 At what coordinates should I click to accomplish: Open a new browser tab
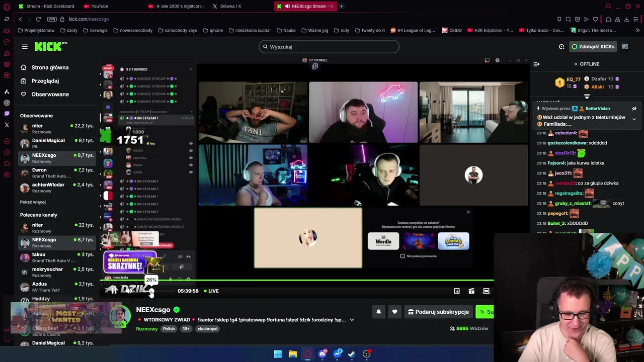point(341,6)
